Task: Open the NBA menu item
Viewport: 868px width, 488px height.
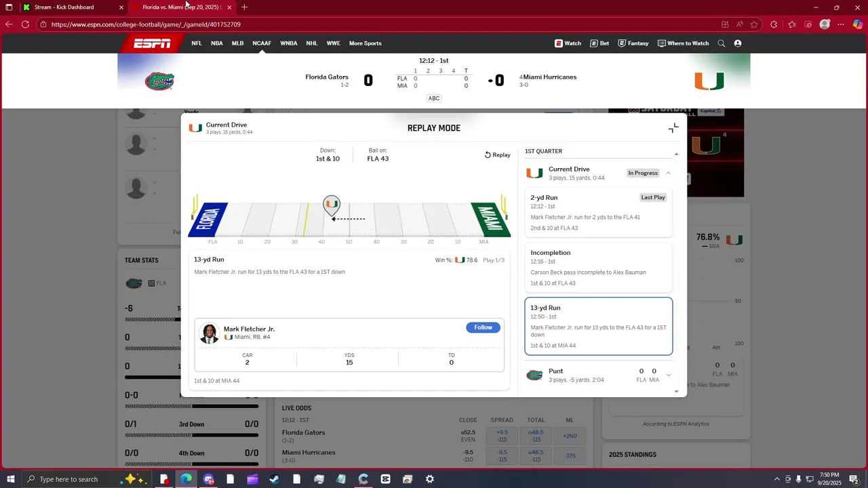Action: 217,43
